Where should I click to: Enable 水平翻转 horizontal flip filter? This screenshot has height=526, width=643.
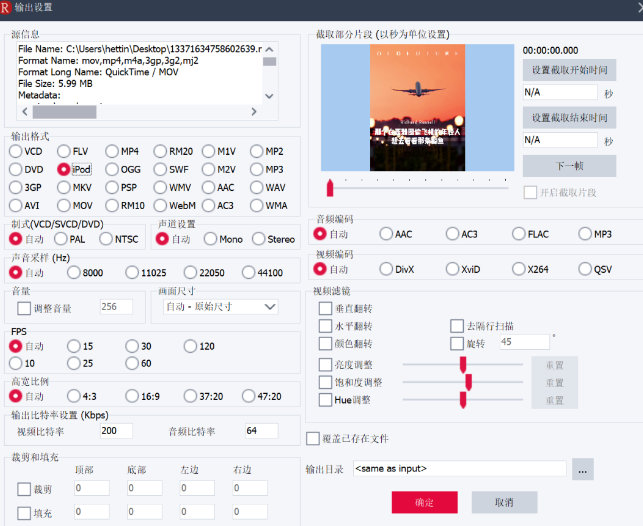pos(325,326)
